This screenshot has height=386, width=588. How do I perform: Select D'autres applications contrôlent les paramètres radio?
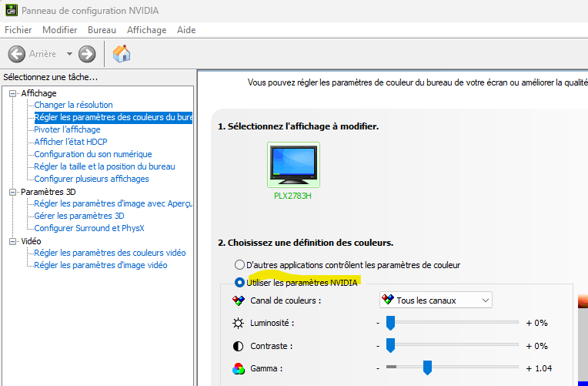pos(239,265)
